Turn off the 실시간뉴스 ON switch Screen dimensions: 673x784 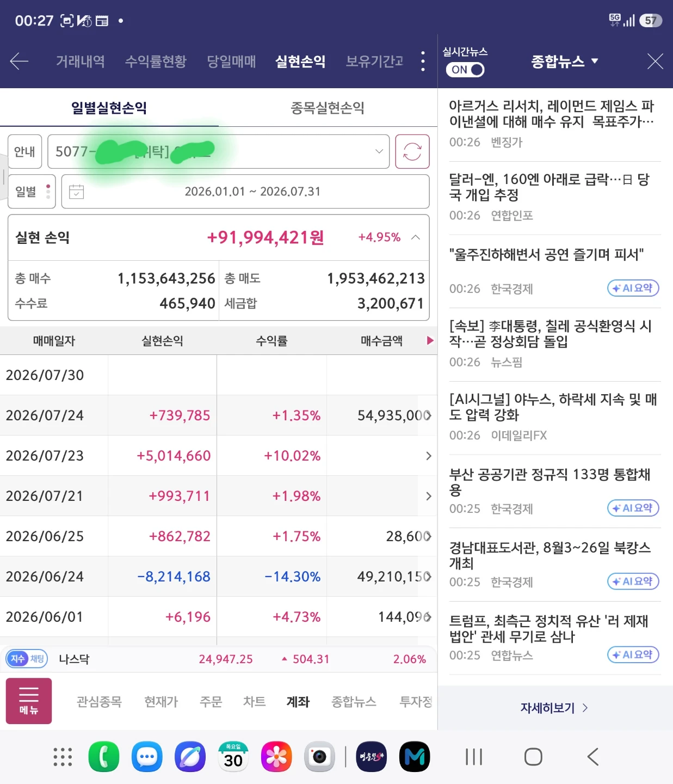click(x=465, y=70)
